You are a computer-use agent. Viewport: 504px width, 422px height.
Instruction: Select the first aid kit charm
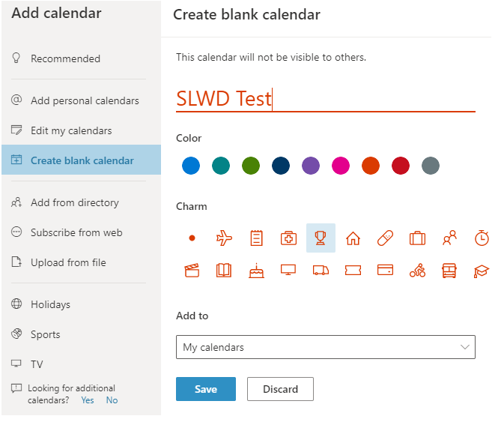(288, 238)
